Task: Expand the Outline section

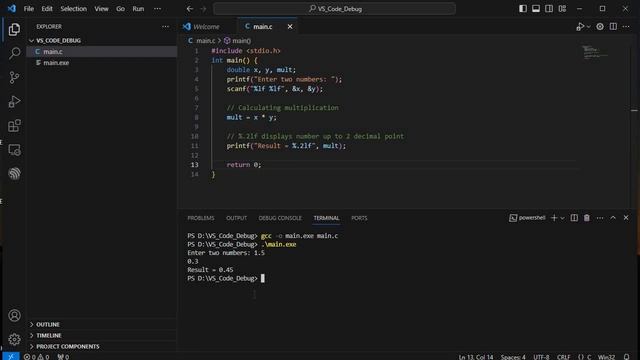Action: (102, 324)
